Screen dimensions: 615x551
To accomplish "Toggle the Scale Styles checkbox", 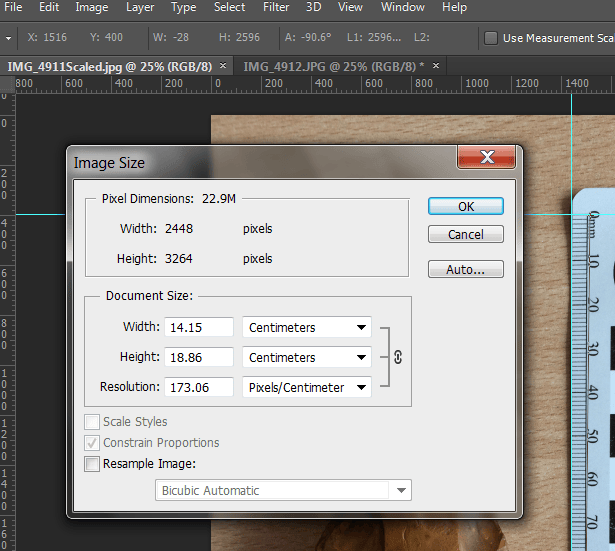I will 92,422.
